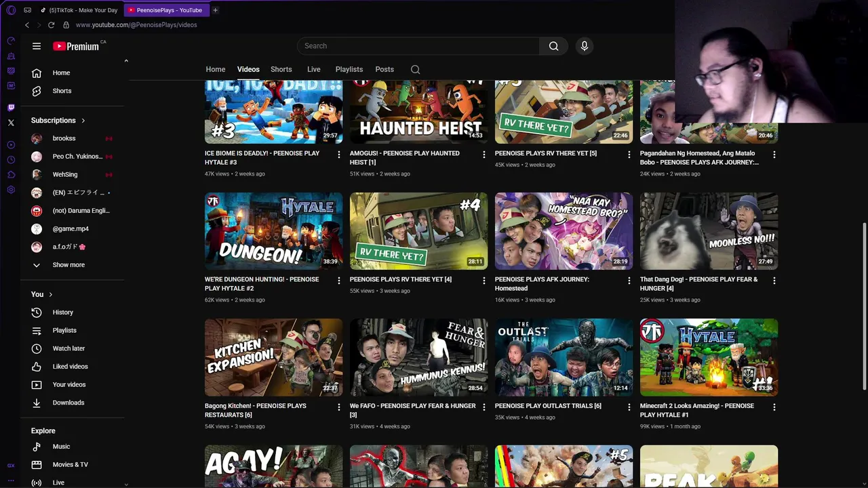Play Haunted Heist video thumbnail
868x488 pixels.
pyautogui.click(x=418, y=112)
